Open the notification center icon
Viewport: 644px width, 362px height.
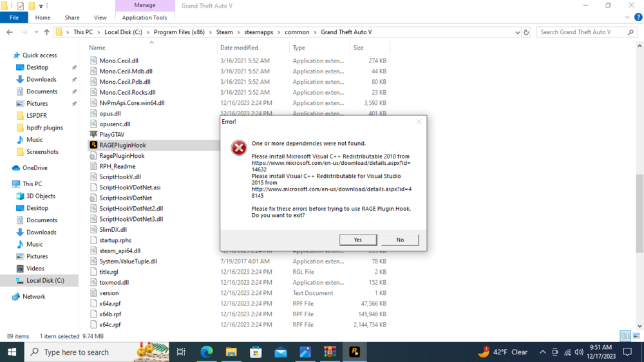627,352
